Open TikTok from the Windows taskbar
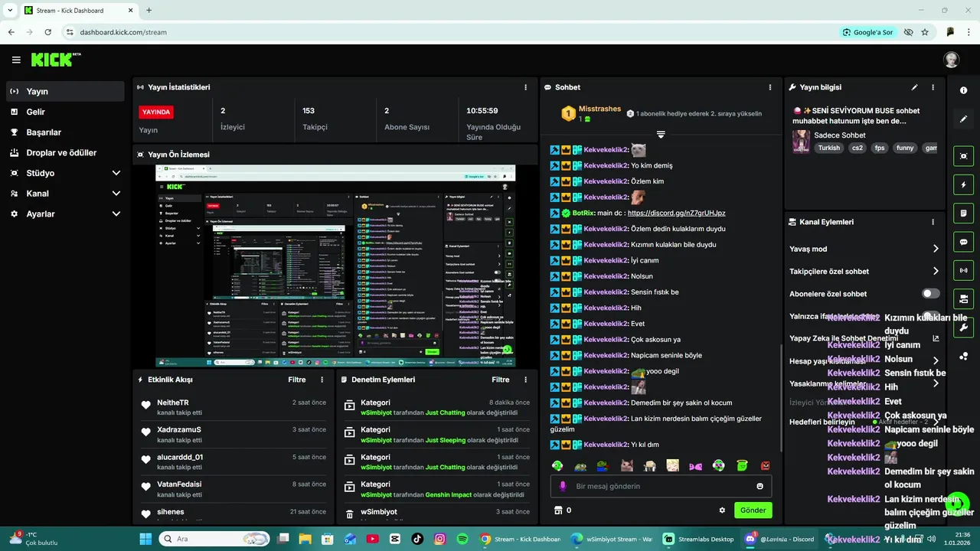Screen dimensions: 980x551 click(x=417, y=539)
